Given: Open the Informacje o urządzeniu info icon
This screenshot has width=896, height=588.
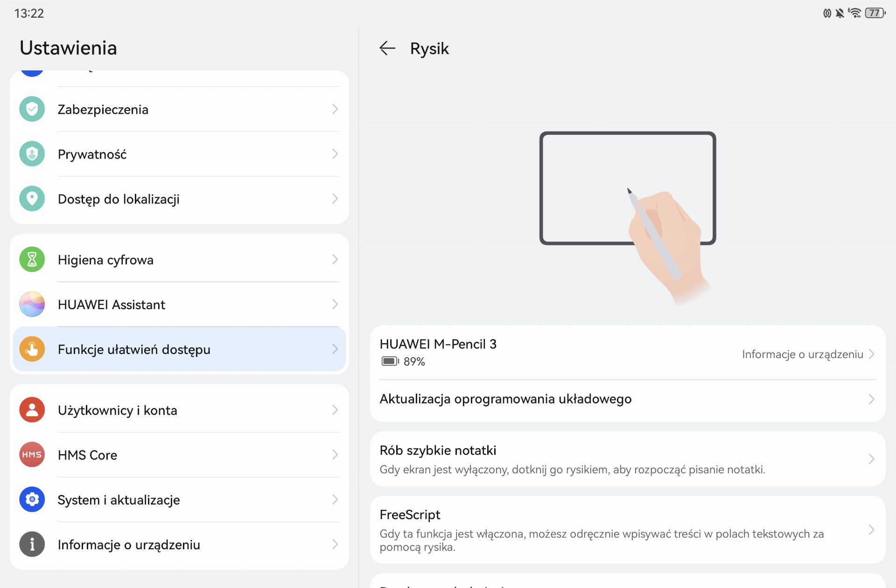Looking at the screenshot, I should (32, 544).
